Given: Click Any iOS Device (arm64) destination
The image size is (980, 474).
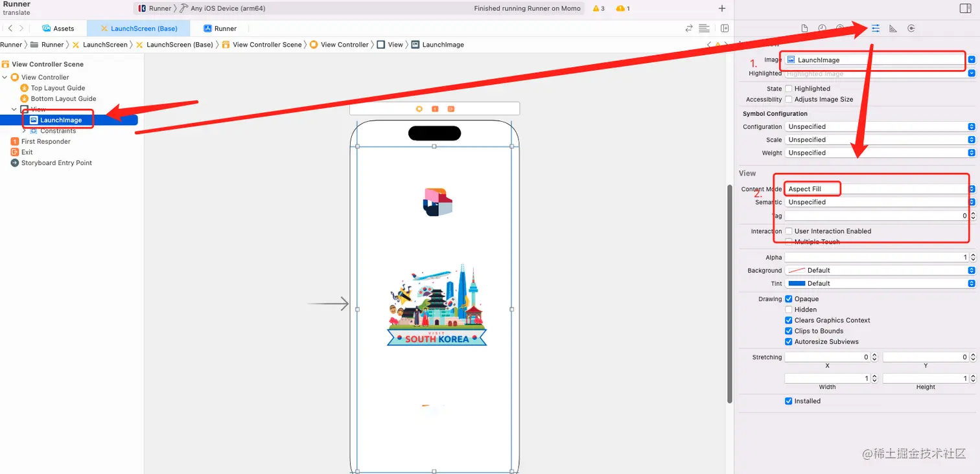Looking at the screenshot, I should [222, 8].
